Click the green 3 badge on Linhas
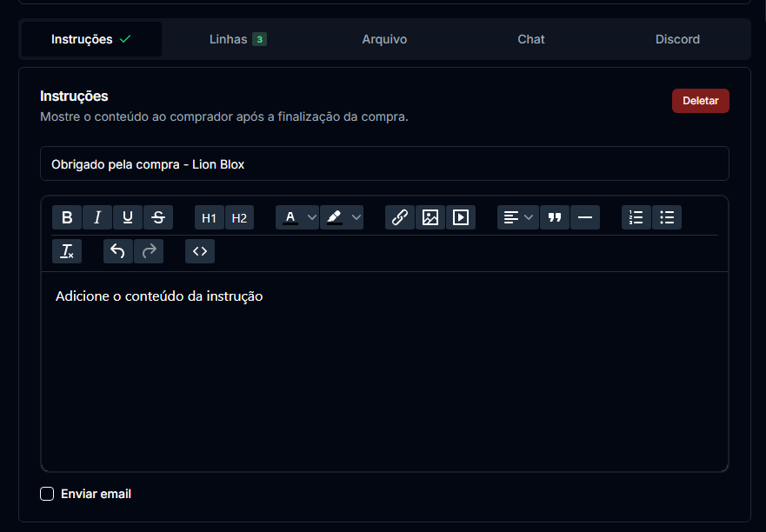The width and height of the screenshot is (766, 532). coord(259,39)
